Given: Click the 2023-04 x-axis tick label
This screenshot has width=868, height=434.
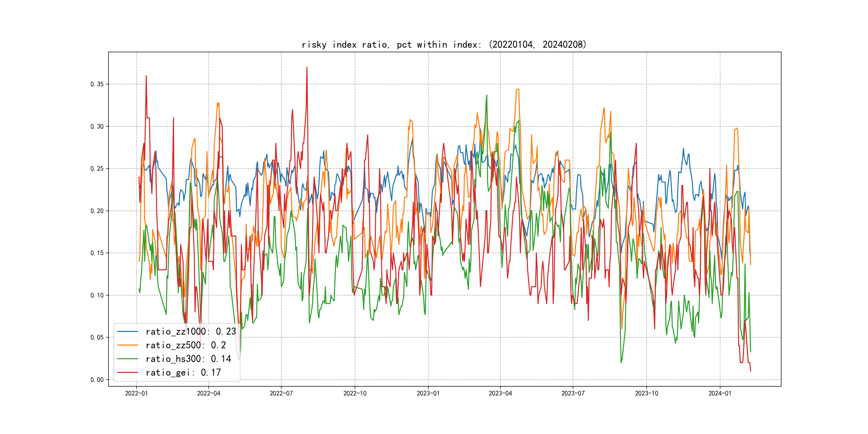Looking at the screenshot, I should click(500, 393).
